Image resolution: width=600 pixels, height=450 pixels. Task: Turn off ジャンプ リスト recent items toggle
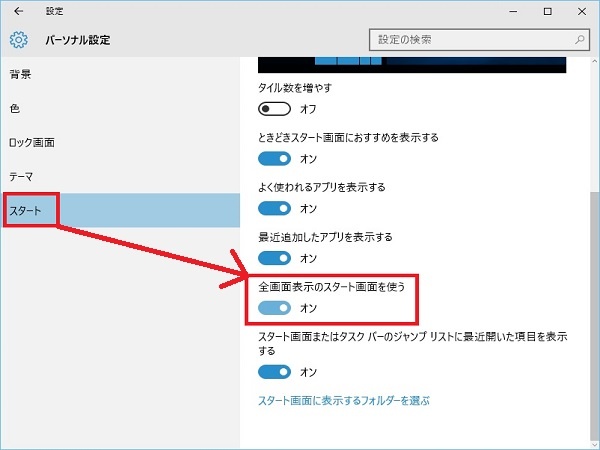click(x=274, y=372)
